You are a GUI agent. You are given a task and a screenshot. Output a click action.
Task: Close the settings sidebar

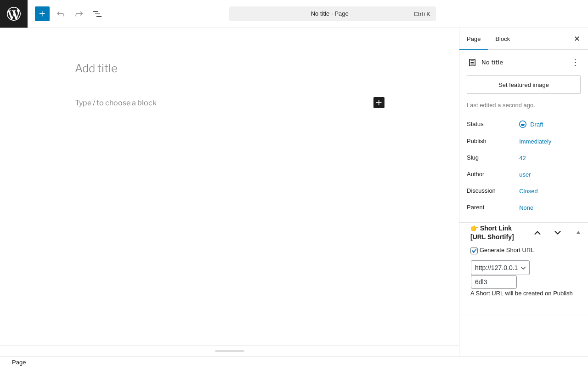point(577,39)
